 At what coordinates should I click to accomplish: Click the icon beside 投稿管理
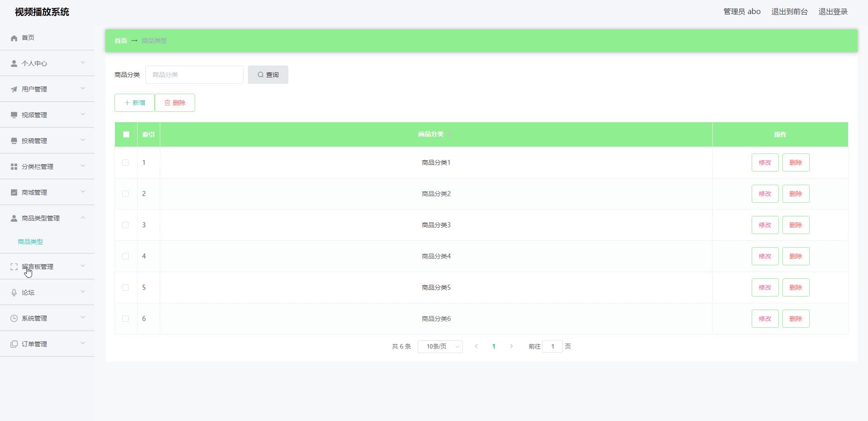pos(14,141)
